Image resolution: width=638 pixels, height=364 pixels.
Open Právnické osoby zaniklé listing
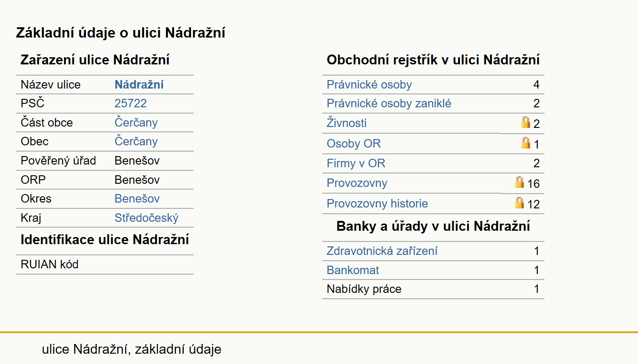pyautogui.click(x=389, y=104)
